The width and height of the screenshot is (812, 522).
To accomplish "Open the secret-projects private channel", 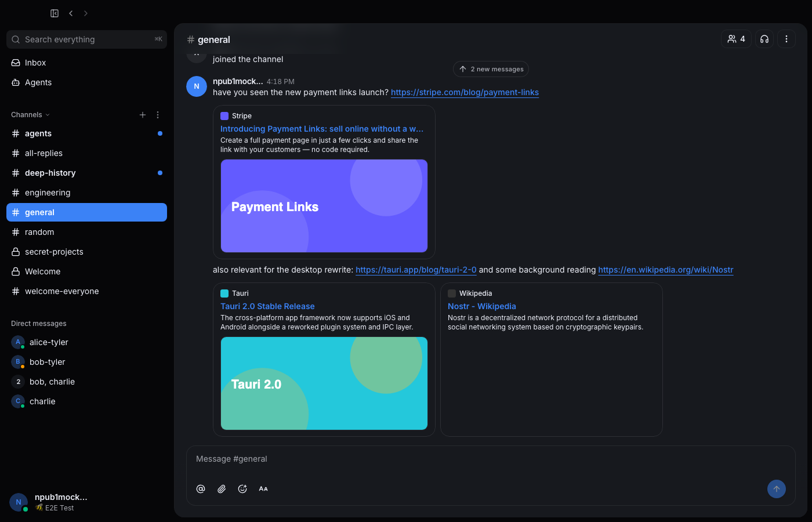I will [x=86, y=252].
